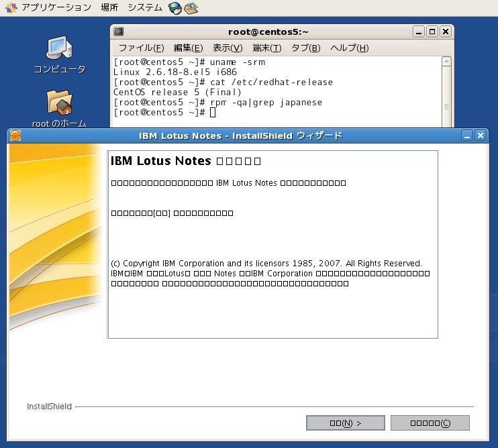Open ファイル(F) menu in terminal
The width and height of the screenshot is (498, 448).
click(141, 48)
